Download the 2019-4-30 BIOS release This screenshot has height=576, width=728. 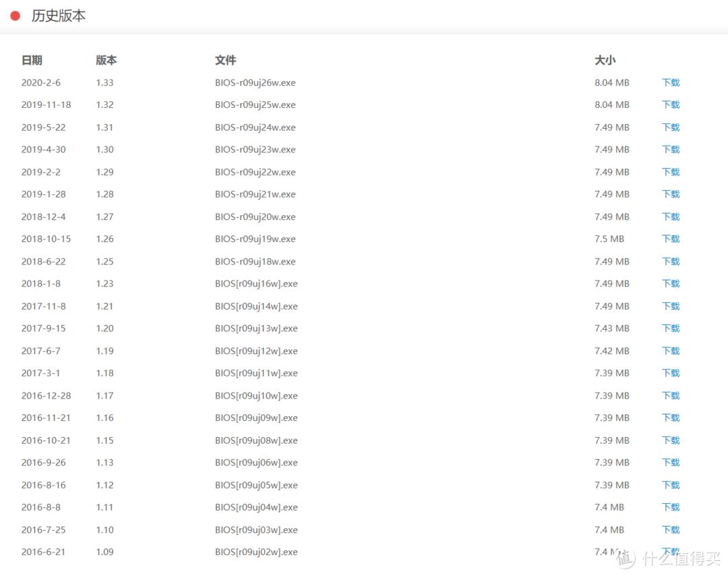pos(671,150)
